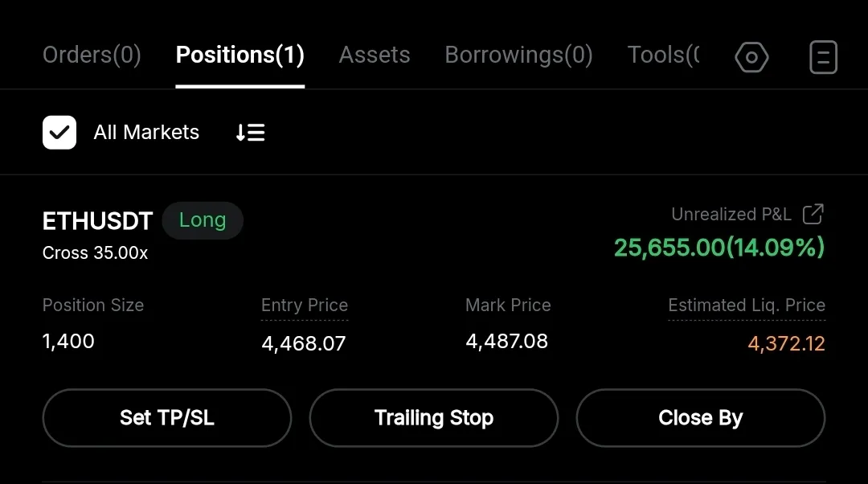Tap the Cross 35.00x leverage label

point(95,253)
